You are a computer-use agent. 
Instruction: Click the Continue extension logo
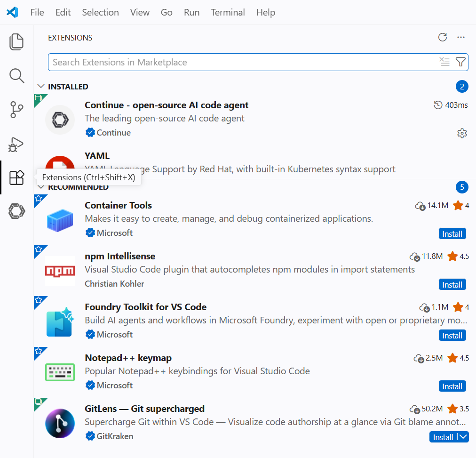[x=60, y=120]
